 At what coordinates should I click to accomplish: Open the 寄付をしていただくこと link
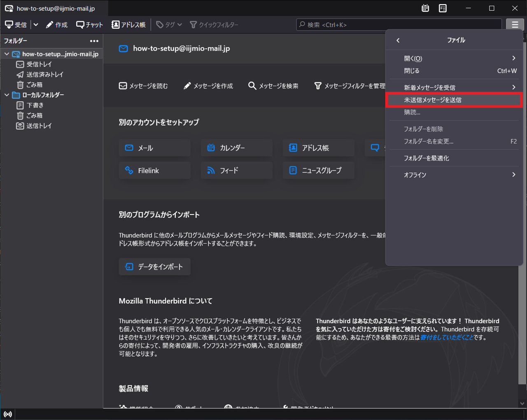click(447, 337)
